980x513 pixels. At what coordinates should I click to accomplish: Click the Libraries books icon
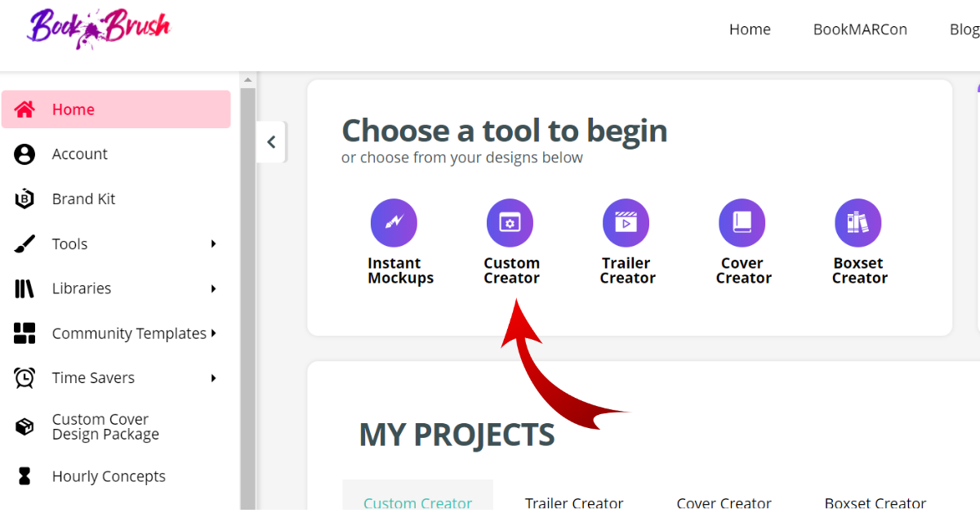point(24,288)
